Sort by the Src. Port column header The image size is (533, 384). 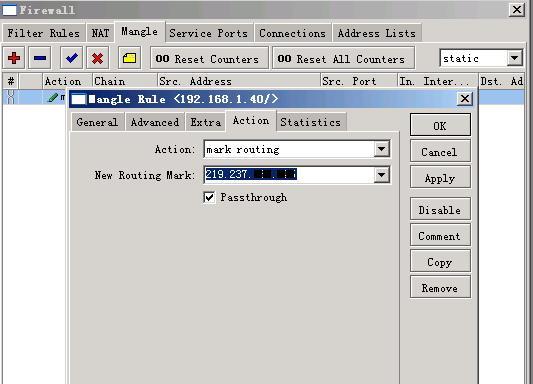coord(359,81)
